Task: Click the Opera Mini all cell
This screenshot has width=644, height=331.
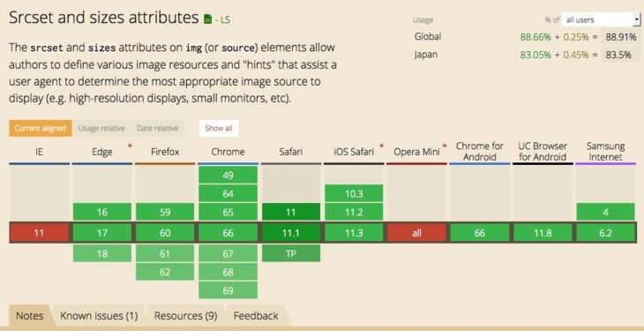Action: pos(416,233)
